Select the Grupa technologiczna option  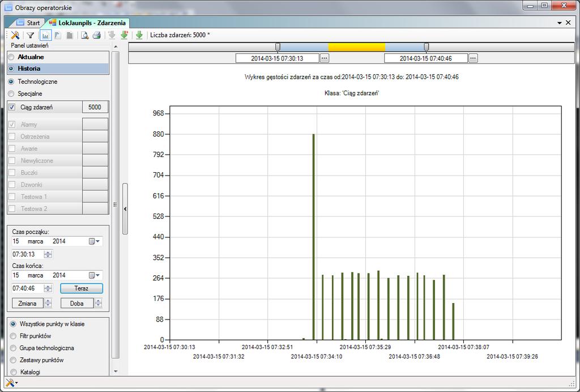coord(14,348)
